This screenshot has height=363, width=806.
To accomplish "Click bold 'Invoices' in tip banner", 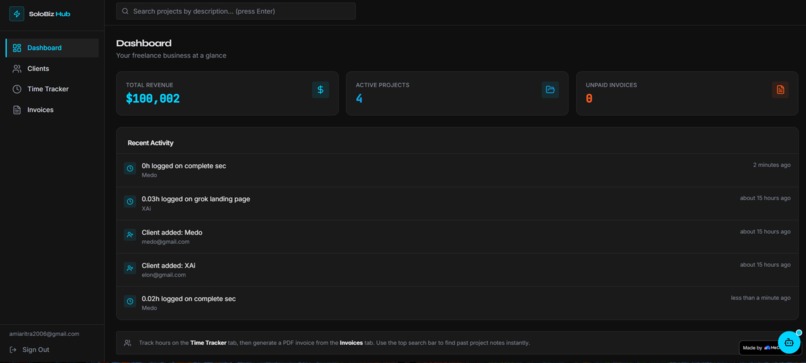I will 351,343.
